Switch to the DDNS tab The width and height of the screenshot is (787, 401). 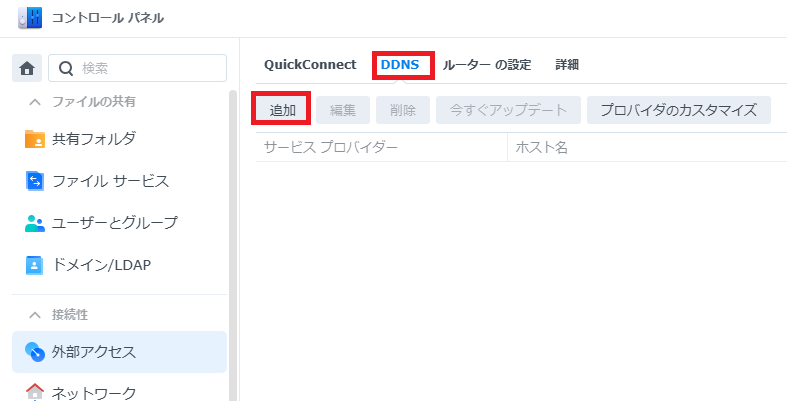(400, 65)
